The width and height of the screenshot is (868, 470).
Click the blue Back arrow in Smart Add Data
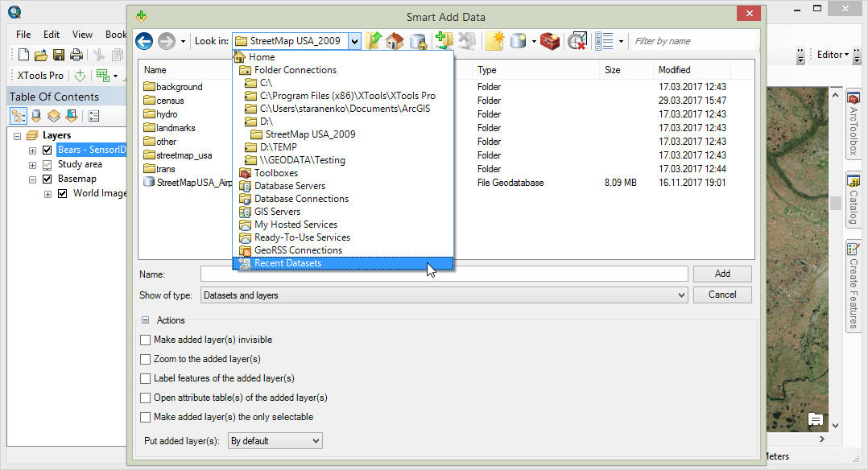coord(144,41)
